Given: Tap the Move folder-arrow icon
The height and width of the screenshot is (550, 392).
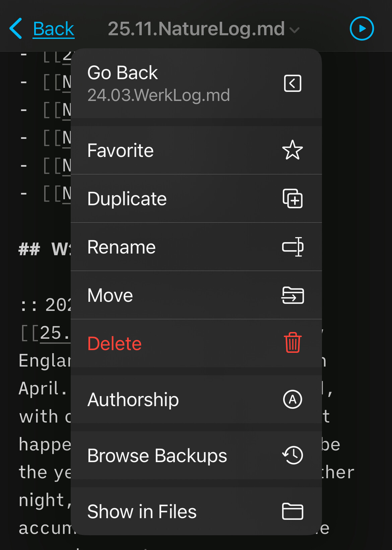Looking at the screenshot, I should pyautogui.click(x=292, y=295).
